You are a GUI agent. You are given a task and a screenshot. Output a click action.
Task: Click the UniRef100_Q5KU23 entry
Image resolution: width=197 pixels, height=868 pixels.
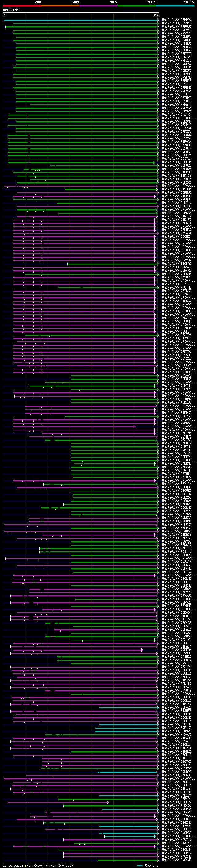(x=177, y=165)
